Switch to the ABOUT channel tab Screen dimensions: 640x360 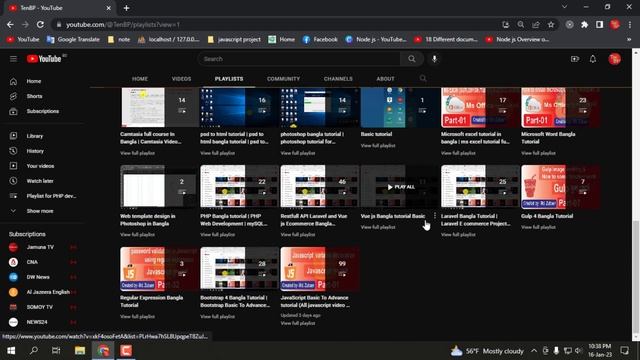coord(385,79)
